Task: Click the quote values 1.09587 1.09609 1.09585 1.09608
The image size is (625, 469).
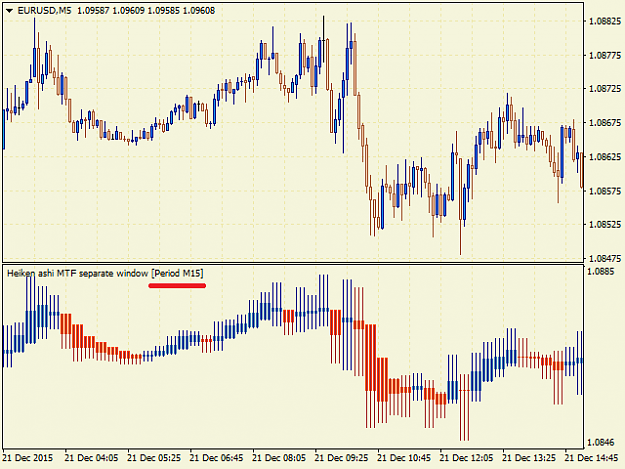Action: (x=146, y=11)
